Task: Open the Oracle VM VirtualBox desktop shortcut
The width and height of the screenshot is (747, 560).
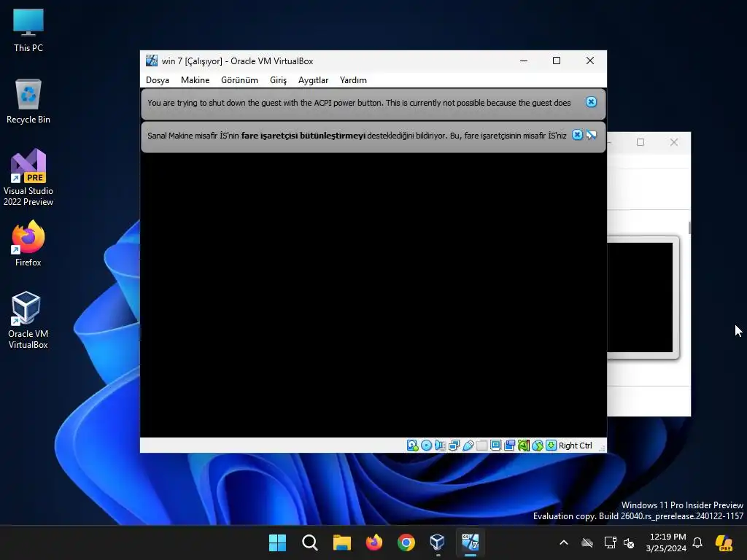Action: tap(28, 320)
